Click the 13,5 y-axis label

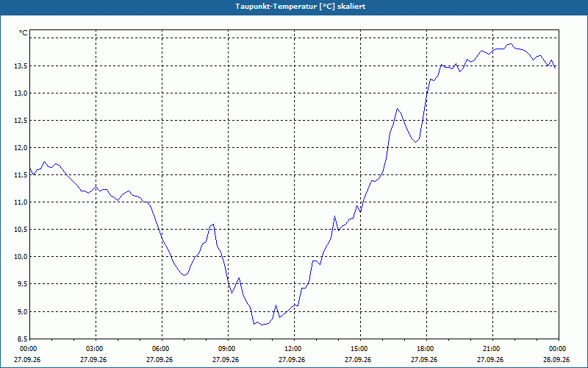click(21, 66)
